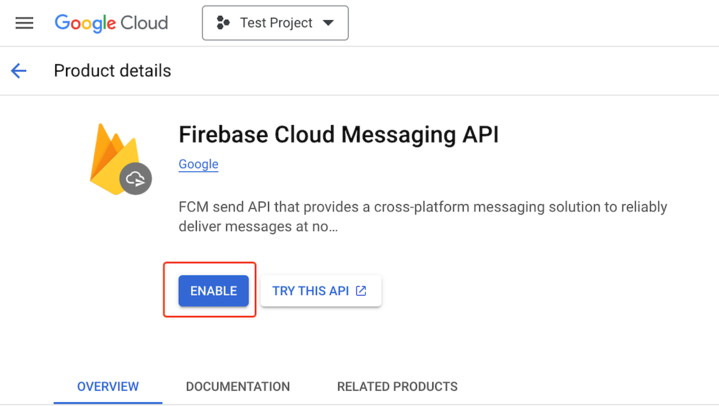Click the Try This API button label
719x406 pixels.
coord(310,291)
